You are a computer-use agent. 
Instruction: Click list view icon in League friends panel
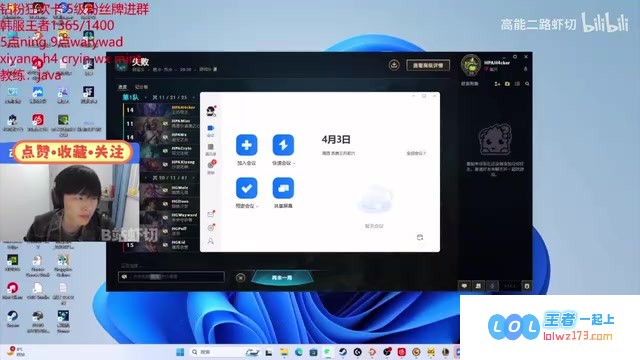click(517, 84)
